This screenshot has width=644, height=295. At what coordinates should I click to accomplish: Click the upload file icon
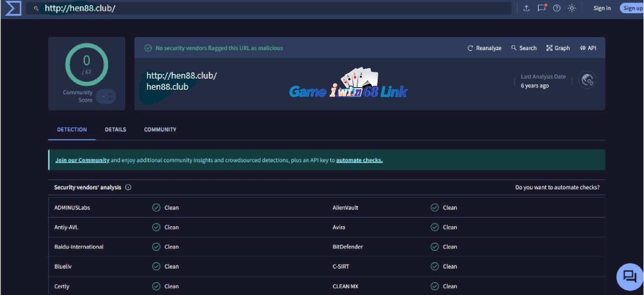click(x=526, y=8)
